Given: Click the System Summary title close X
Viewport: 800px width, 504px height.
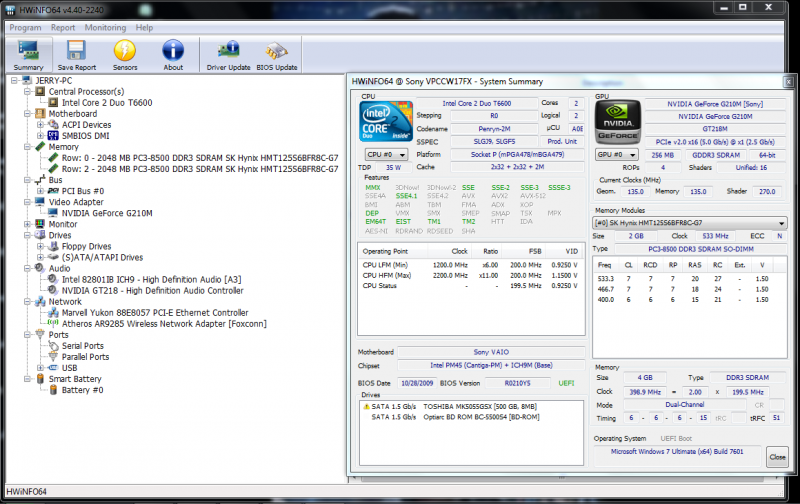Looking at the screenshot, I should point(788,82).
